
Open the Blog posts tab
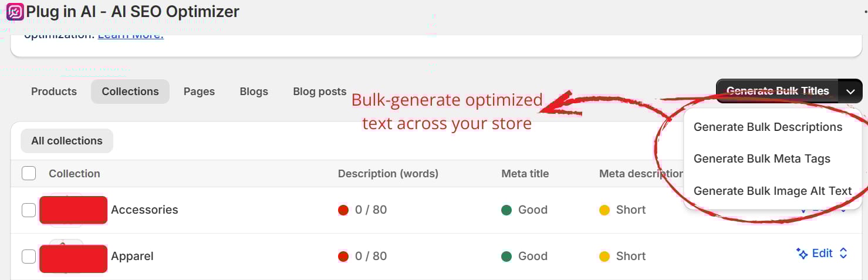319,92
